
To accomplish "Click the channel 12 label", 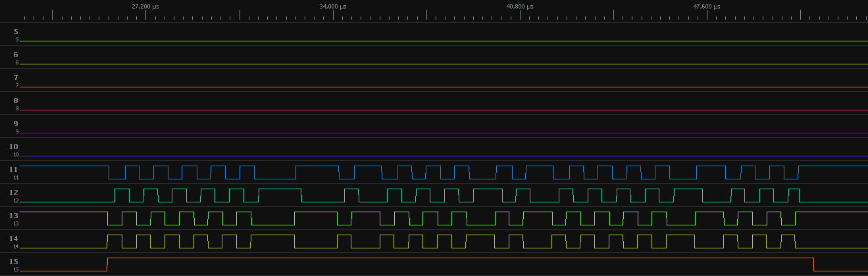I will tap(14, 193).
